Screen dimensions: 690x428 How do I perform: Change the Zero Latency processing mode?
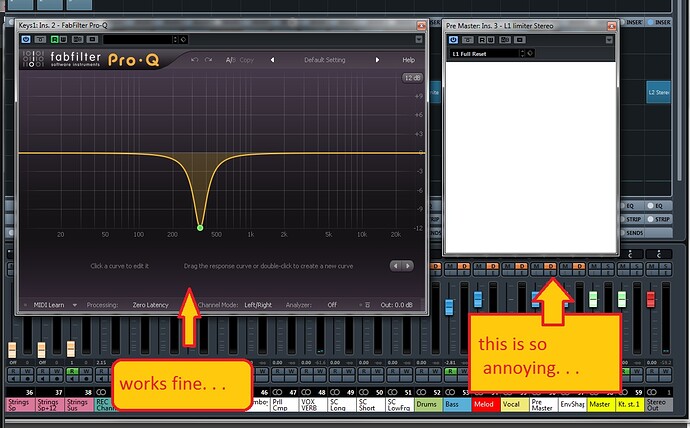(x=150, y=305)
